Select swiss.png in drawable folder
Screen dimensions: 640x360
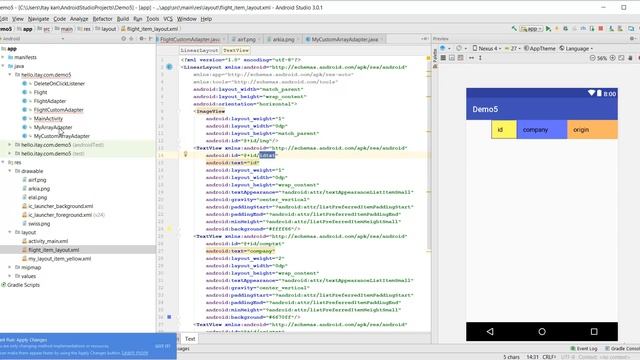(x=39, y=224)
